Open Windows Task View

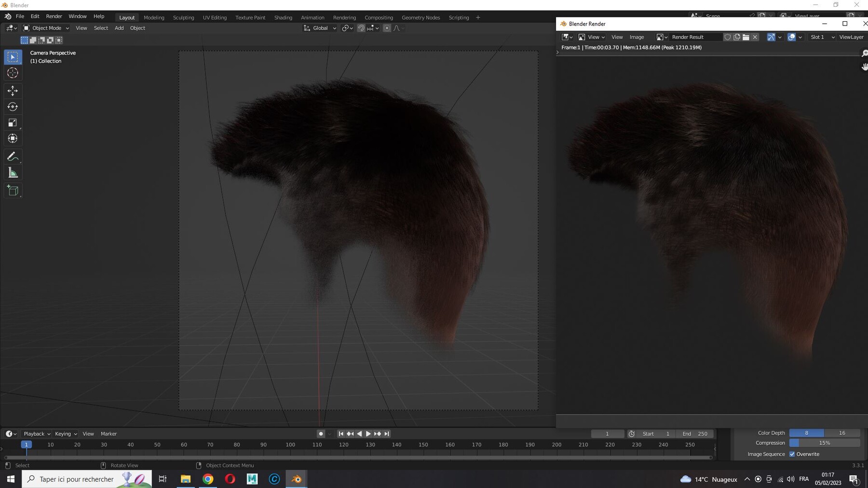pyautogui.click(x=163, y=479)
